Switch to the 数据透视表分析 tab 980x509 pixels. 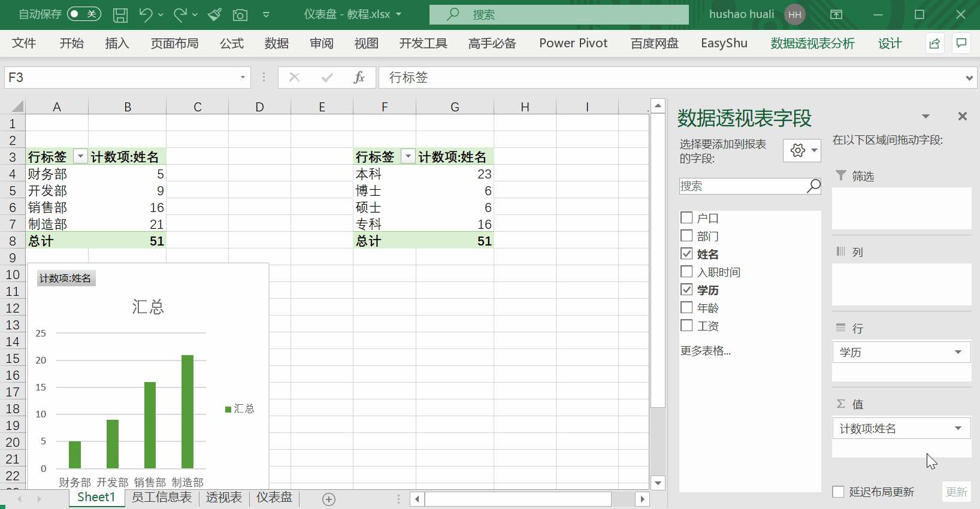click(x=812, y=43)
